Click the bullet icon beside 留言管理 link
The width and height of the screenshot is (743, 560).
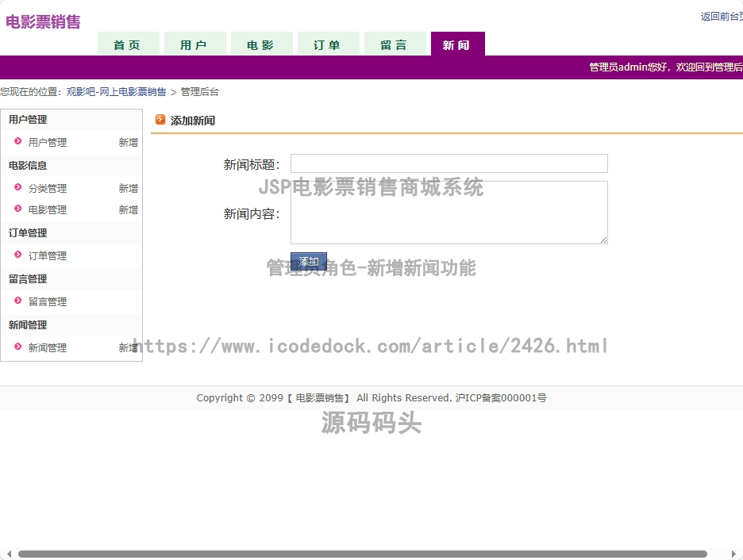point(18,300)
